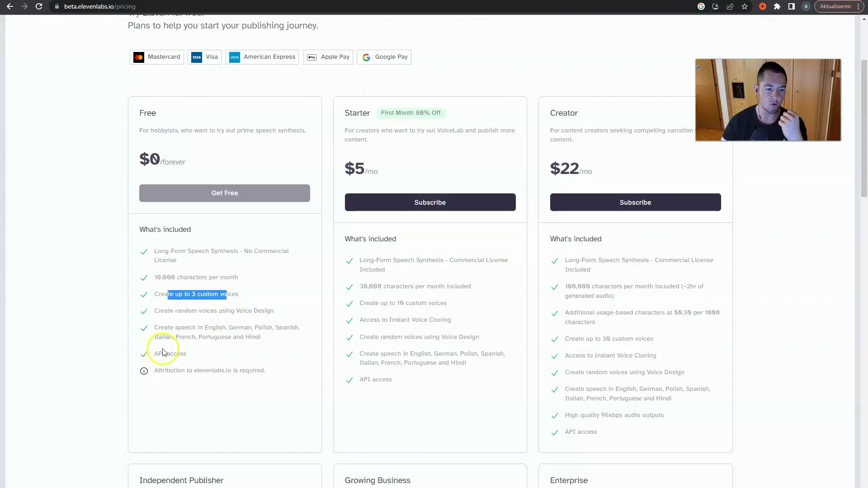Click the browser back navigation arrow
868x488 pixels.
coord(9,6)
